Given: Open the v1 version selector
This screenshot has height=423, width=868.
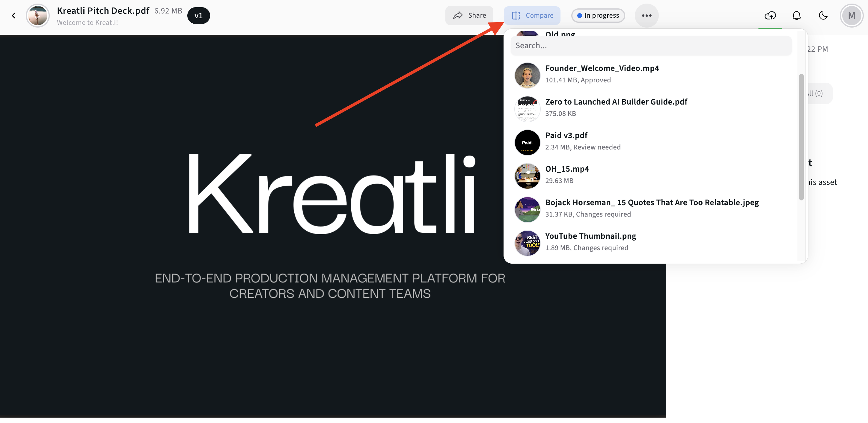Looking at the screenshot, I should point(198,16).
